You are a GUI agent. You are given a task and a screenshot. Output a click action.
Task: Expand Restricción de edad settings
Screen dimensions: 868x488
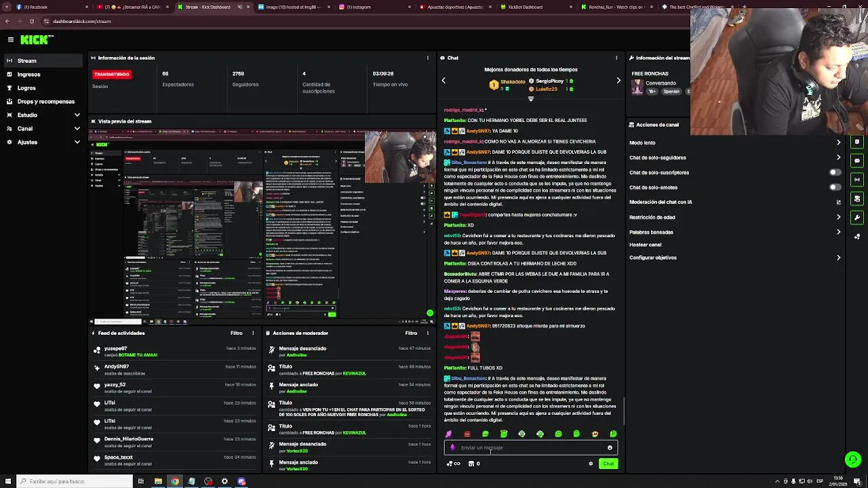[838, 218]
